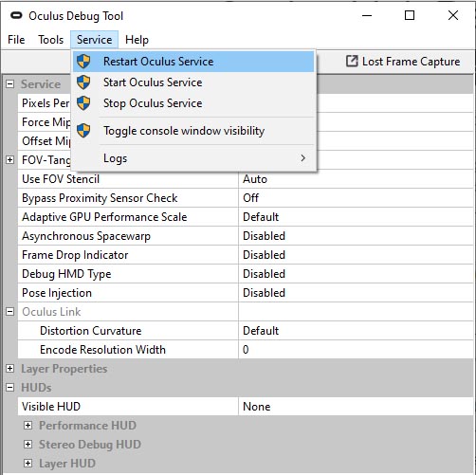The width and height of the screenshot is (476, 475).
Task: Expand the Layer Properties section
Action: (10, 369)
